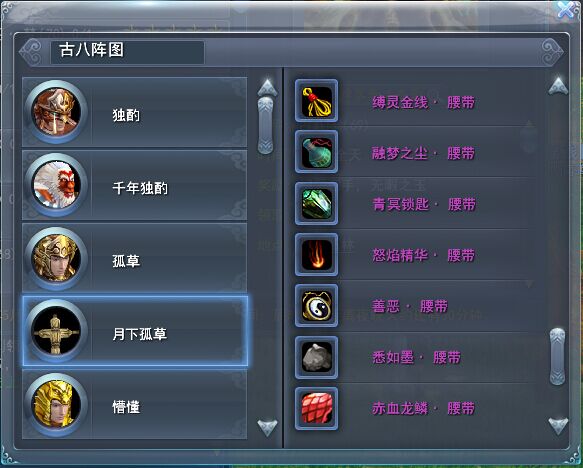This screenshot has width=583, height=468.
Task: Select the highlighted 月下孤草 entry
Action: [135, 331]
